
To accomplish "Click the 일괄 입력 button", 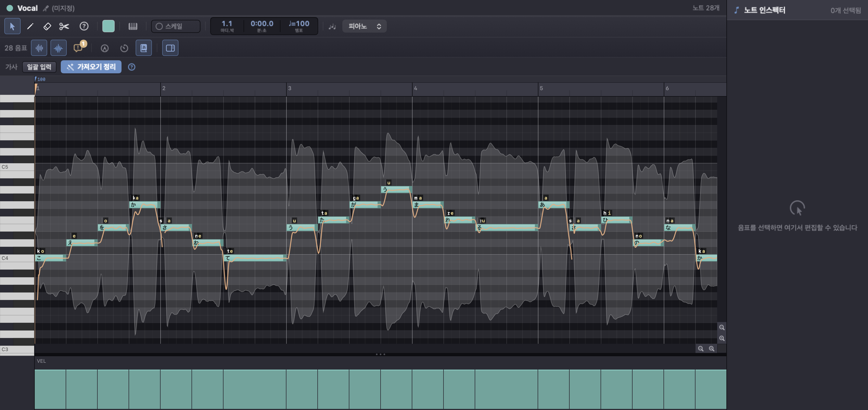I will pyautogui.click(x=39, y=67).
